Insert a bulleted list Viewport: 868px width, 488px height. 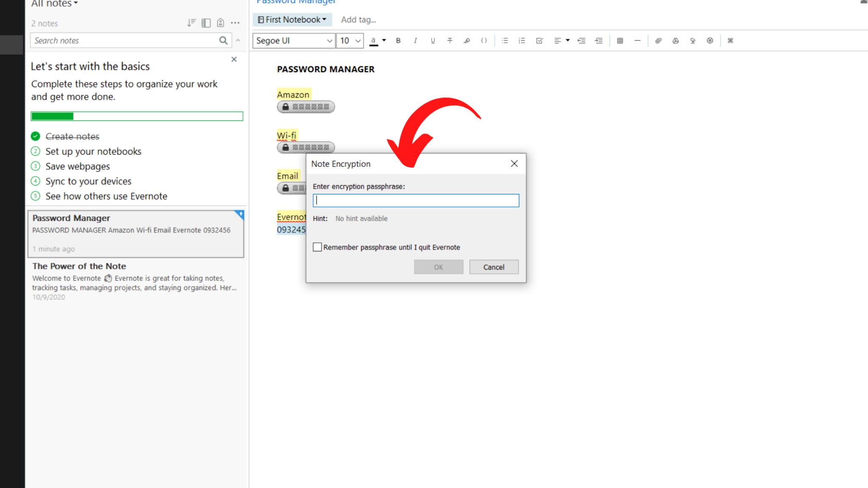(505, 41)
